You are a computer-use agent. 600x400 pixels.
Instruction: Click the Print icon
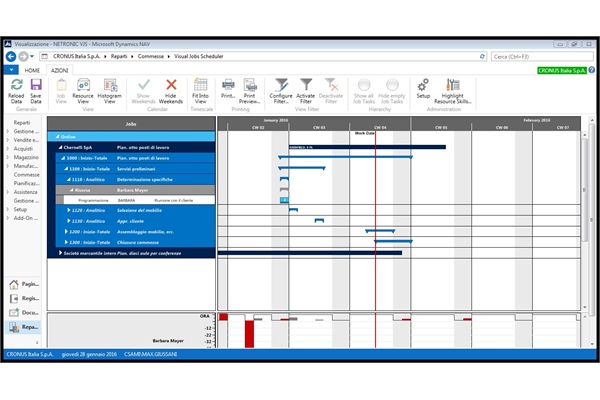228,85
